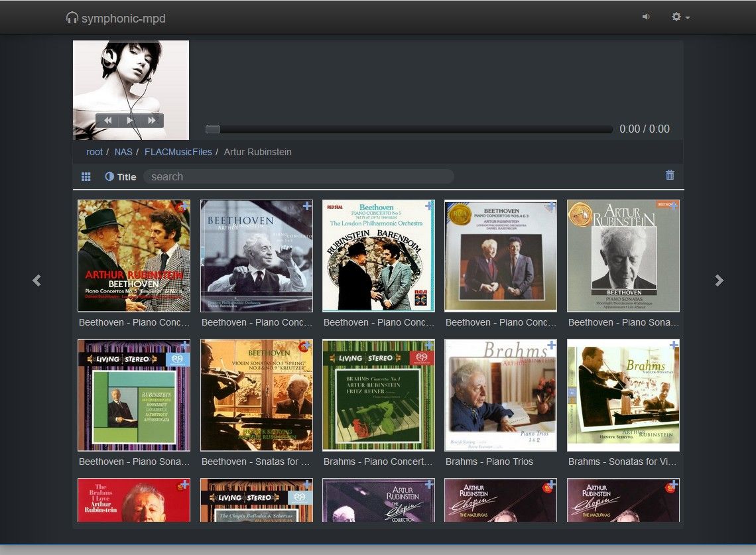Add Brahms - Piano Trios using plus icon
Image resolution: width=756 pixels, height=555 pixels.
[552, 345]
